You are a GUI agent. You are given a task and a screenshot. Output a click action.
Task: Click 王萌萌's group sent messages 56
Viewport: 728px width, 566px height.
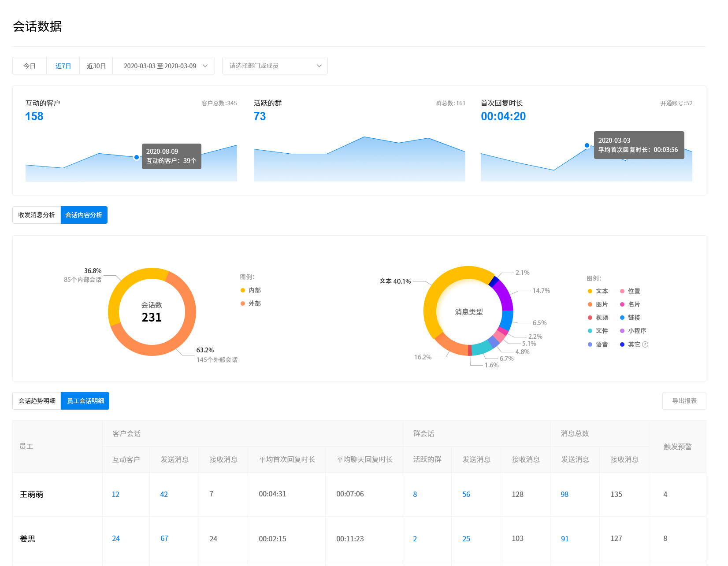(466, 494)
